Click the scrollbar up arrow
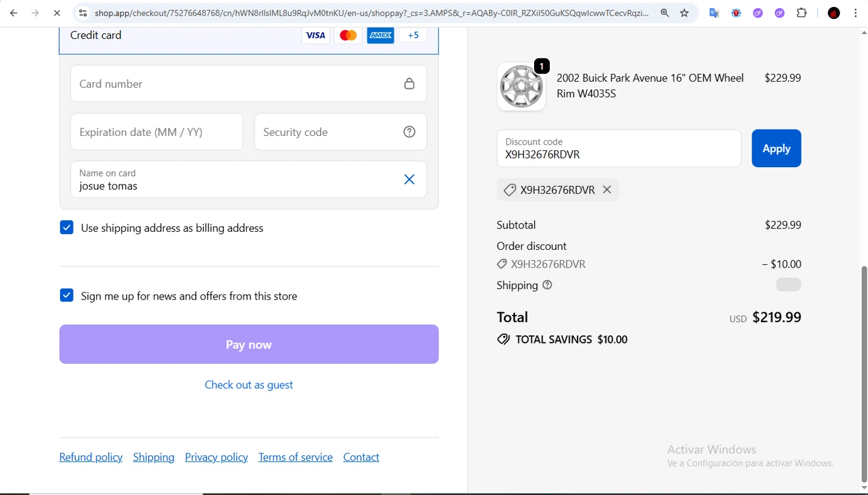 pos(864,32)
